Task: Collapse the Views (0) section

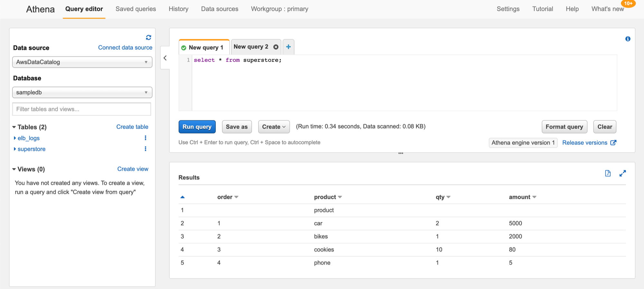Action: tap(14, 169)
